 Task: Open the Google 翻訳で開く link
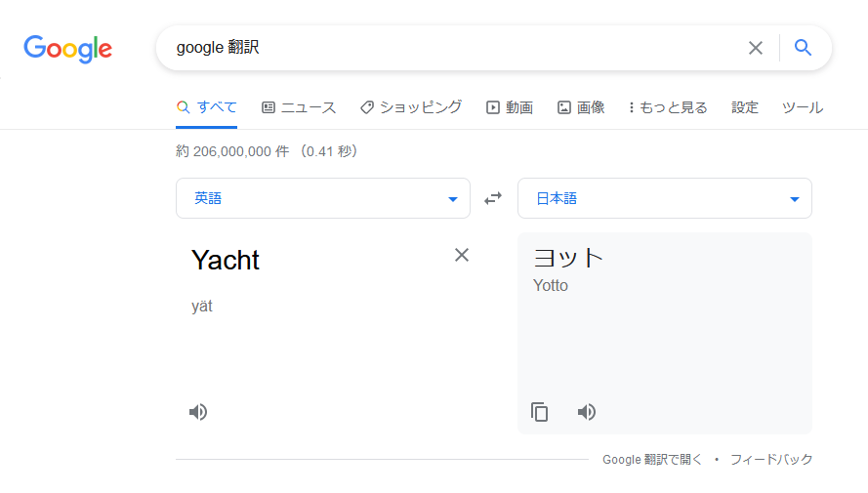point(651,459)
